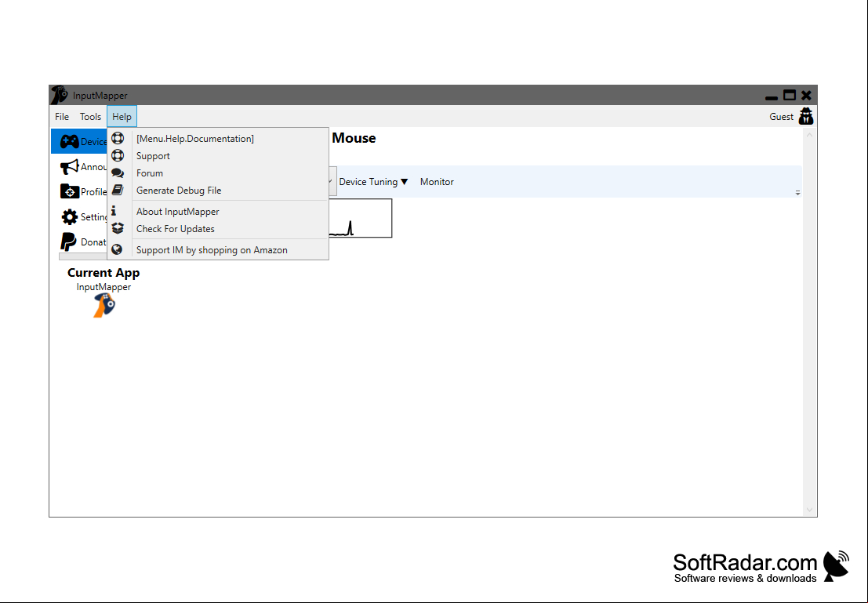This screenshot has height=603, width=868.
Task: Expand the Device Tuning dropdown
Action: (x=373, y=182)
